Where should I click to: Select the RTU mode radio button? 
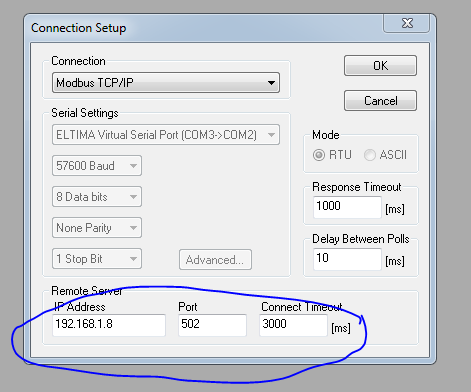tap(319, 155)
